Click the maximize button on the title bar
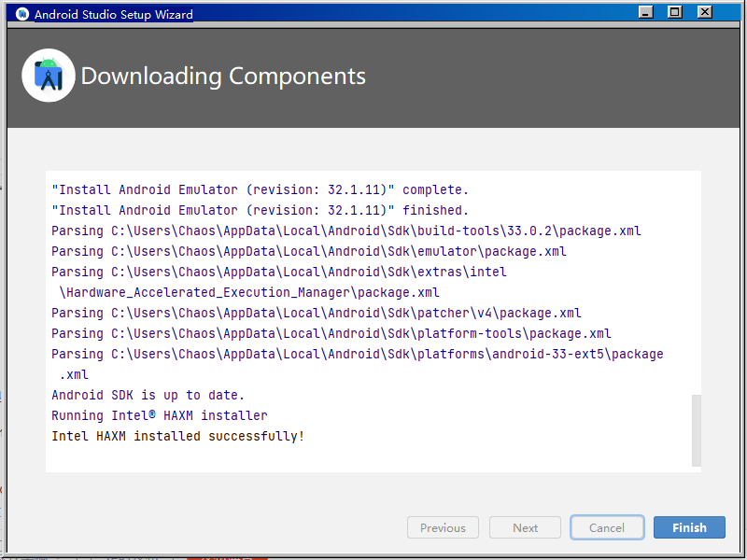747x560 pixels. [x=674, y=12]
